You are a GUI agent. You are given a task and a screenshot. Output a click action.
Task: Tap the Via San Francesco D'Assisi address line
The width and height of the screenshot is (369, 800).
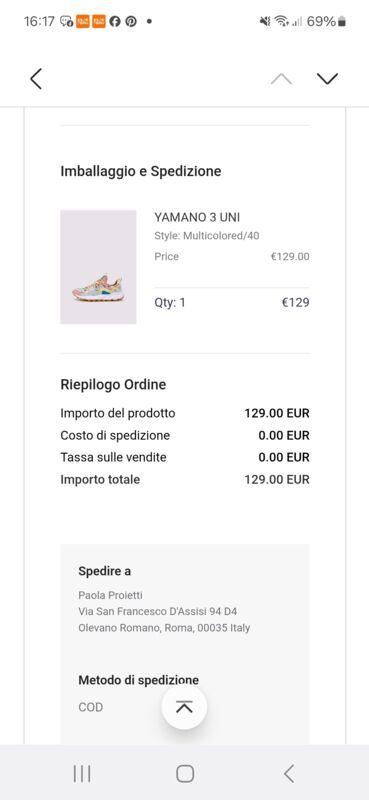click(x=158, y=611)
